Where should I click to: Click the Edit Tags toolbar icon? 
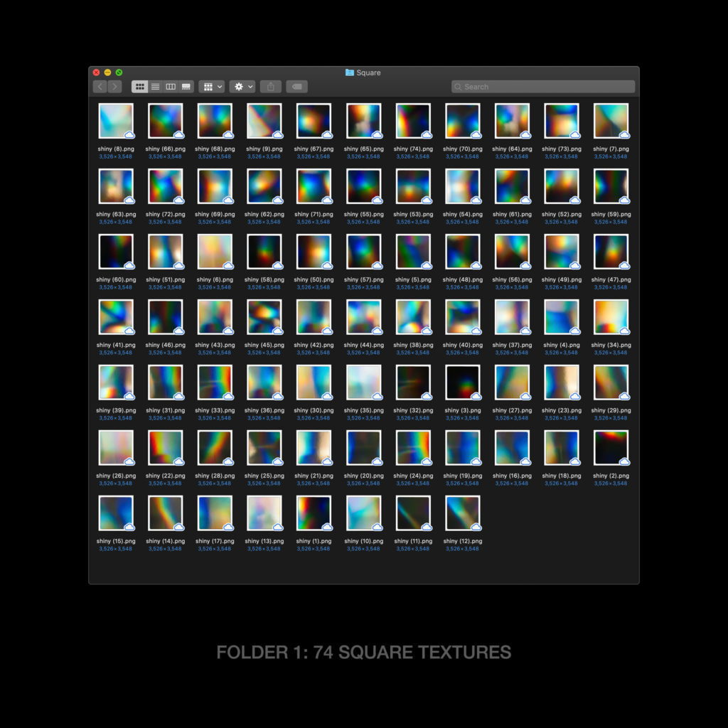(296, 87)
